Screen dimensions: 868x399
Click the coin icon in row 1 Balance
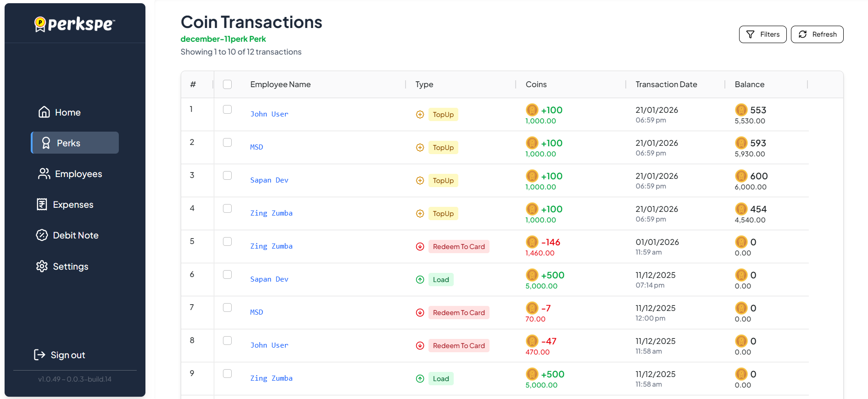click(x=741, y=110)
